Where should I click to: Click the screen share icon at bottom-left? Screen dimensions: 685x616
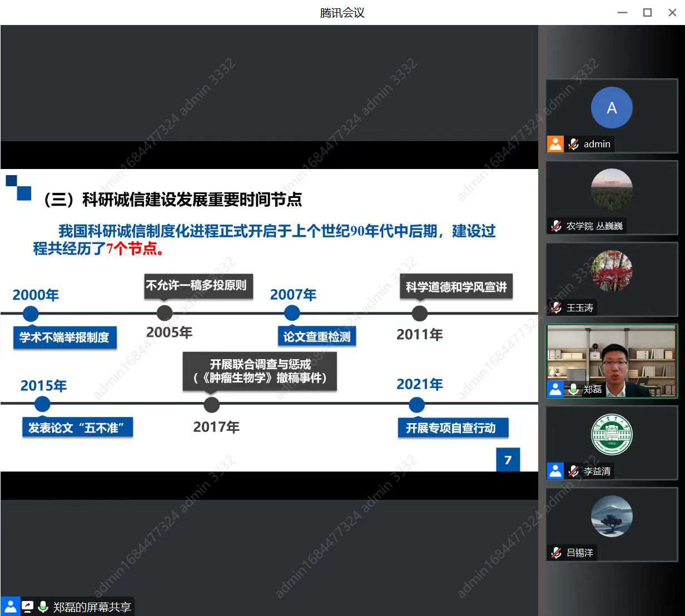click(27, 607)
